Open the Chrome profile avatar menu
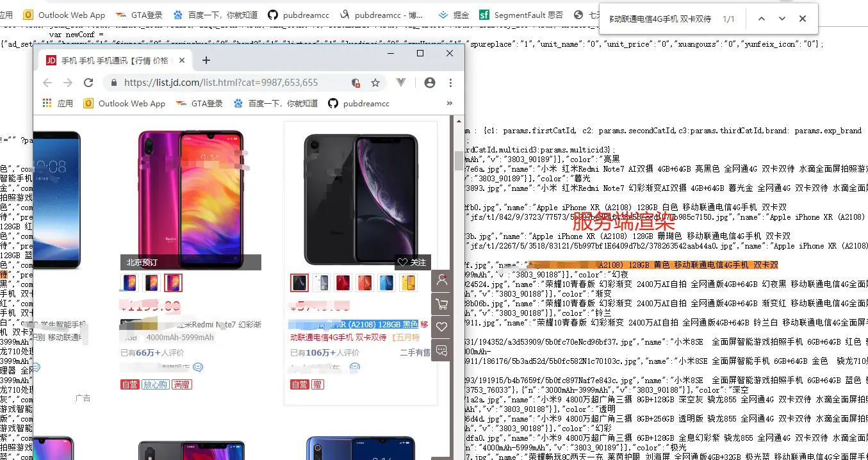 coord(430,83)
